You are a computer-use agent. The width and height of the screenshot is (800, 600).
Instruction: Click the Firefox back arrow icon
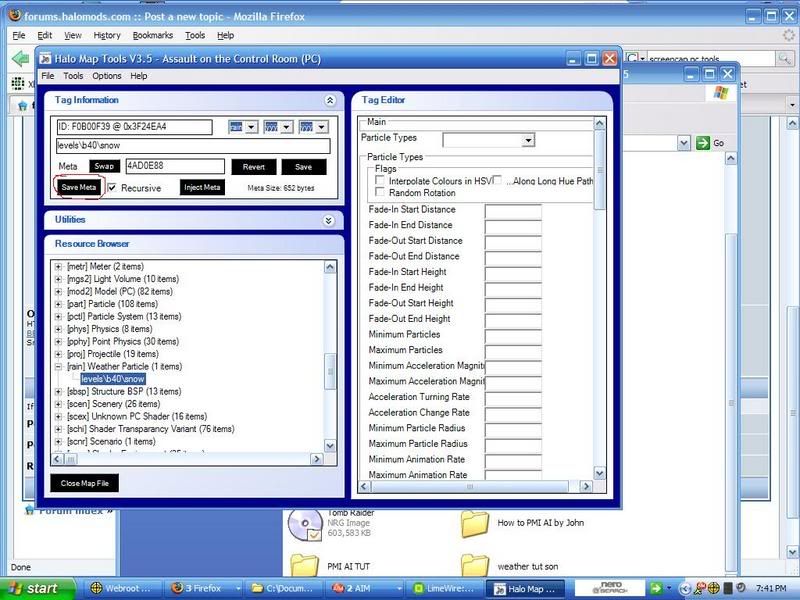click(20, 59)
